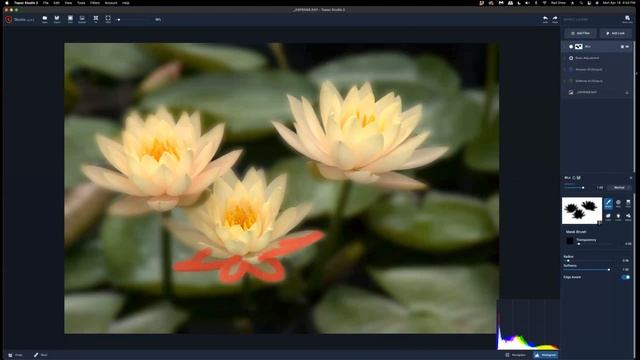
Task: Click the Apple menu icon
Action: coord(7,3)
